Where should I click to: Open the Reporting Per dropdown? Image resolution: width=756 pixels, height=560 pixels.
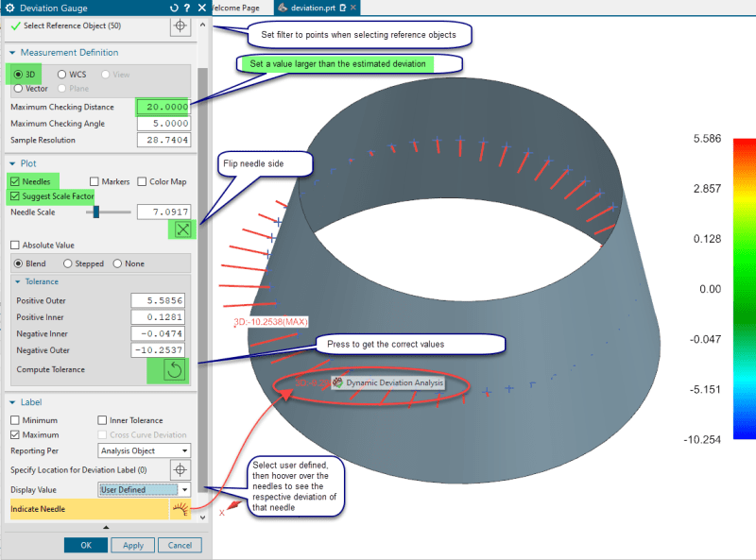pyautogui.click(x=145, y=450)
